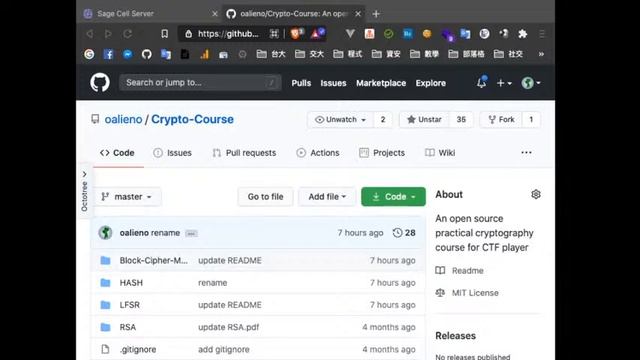Open the Block-Cipher-M... folder
The height and width of the screenshot is (360, 640).
pos(153,260)
